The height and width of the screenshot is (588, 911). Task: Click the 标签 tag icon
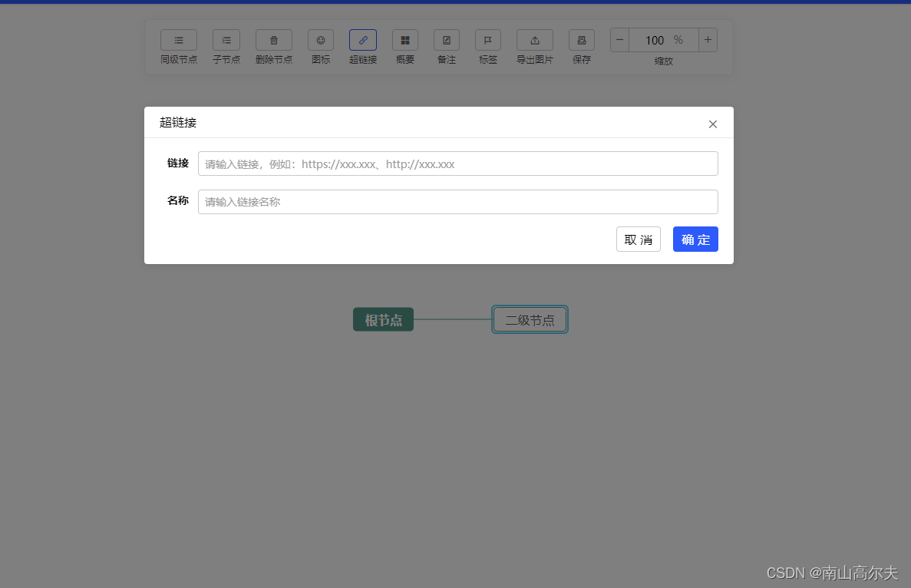click(487, 39)
